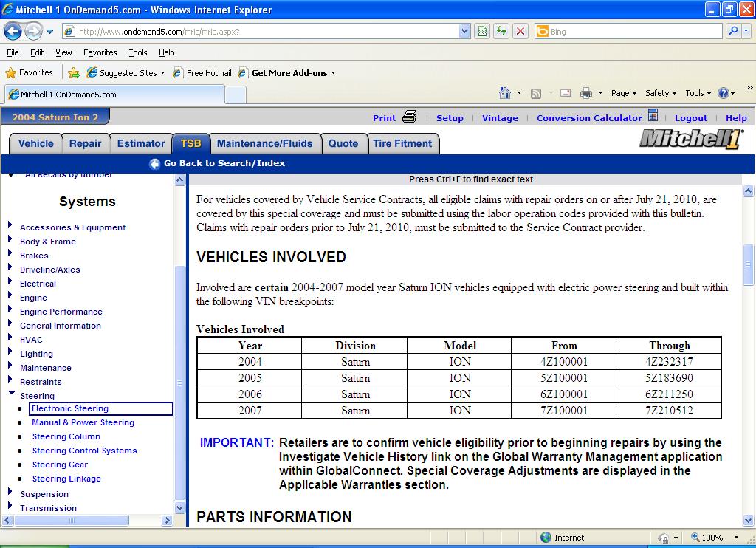Click the IE Help question mark icon
Image resolution: width=756 pixels, height=548 pixels.
click(723, 93)
